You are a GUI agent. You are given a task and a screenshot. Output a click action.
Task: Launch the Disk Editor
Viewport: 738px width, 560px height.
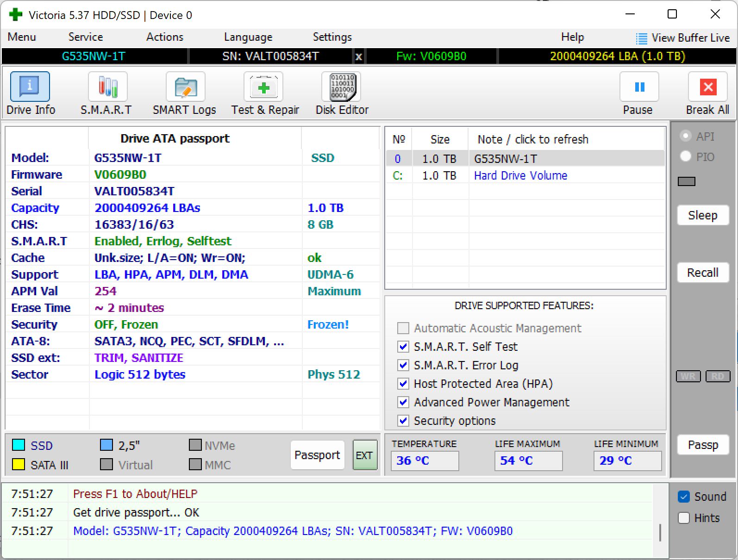[x=341, y=87]
